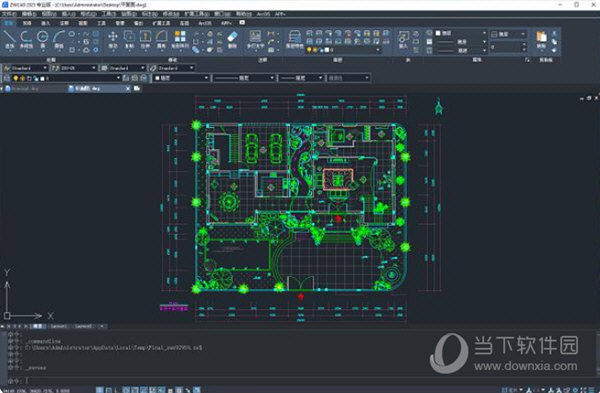The height and width of the screenshot is (393, 600).
Task: Close the active dwg document tab
Action: coord(128,88)
